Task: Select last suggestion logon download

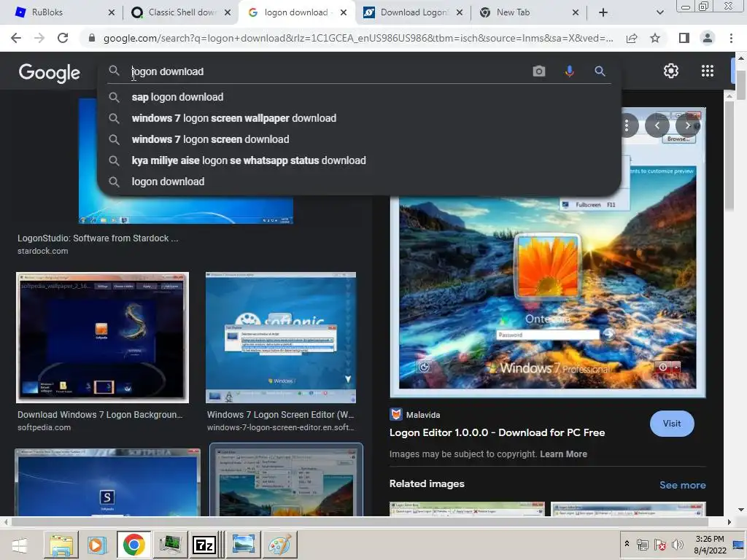Action: [358, 182]
